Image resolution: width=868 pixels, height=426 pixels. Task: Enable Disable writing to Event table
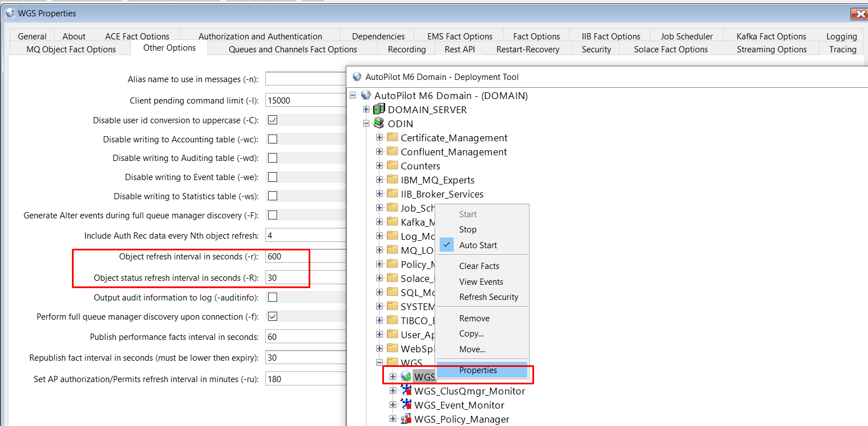pyautogui.click(x=273, y=177)
